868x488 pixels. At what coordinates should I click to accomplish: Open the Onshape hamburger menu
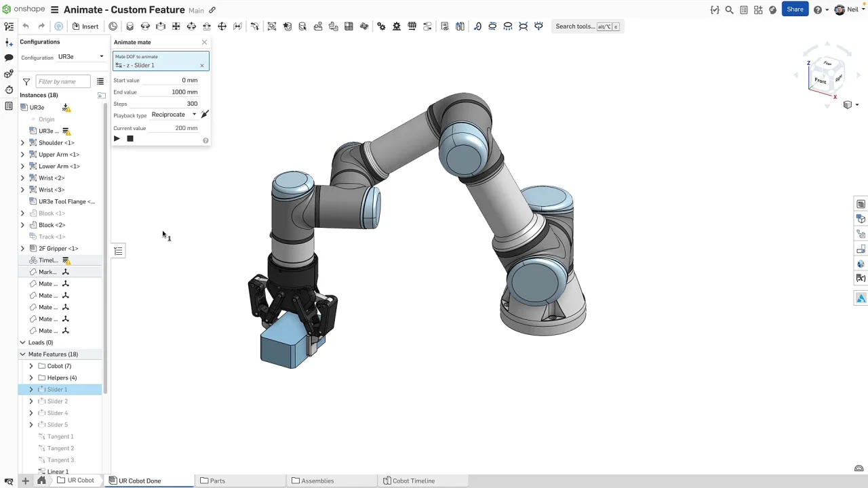[54, 9]
